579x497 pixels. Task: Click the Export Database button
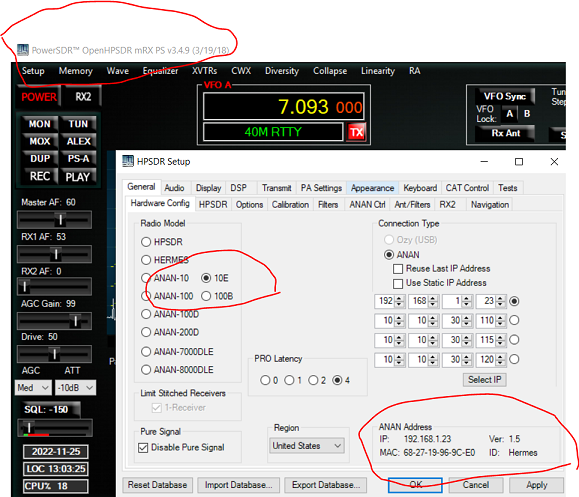[325, 485]
